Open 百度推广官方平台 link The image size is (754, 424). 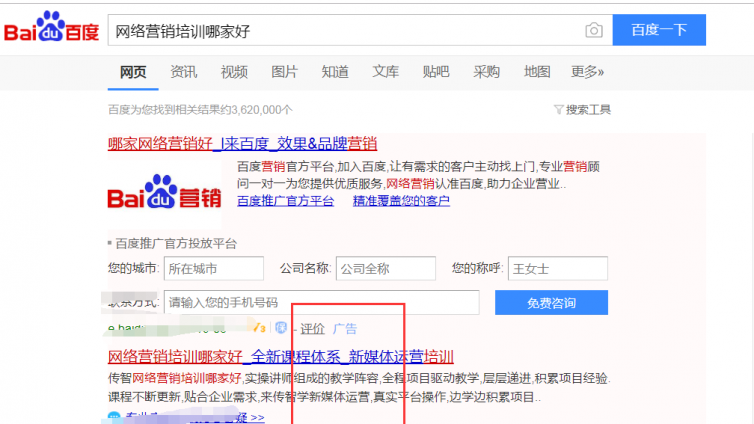pyautogui.click(x=285, y=201)
